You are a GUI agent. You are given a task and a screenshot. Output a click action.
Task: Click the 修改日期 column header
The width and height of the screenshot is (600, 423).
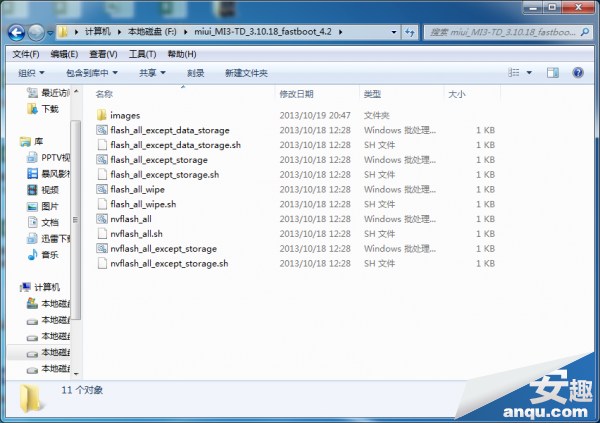[x=297, y=94]
